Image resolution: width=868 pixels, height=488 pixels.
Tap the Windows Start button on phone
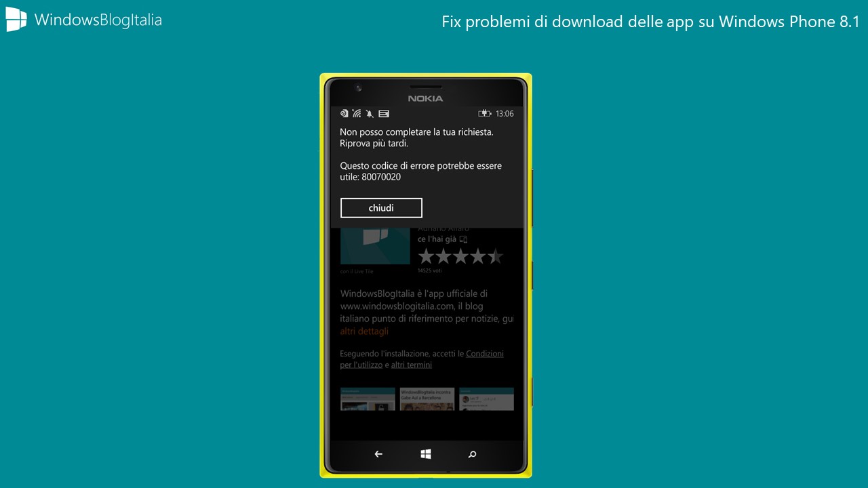pyautogui.click(x=426, y=454)
